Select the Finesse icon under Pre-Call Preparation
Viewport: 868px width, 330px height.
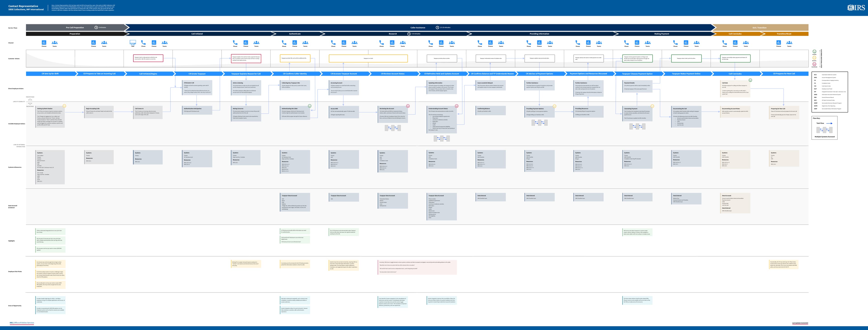(x=44, y=43)
